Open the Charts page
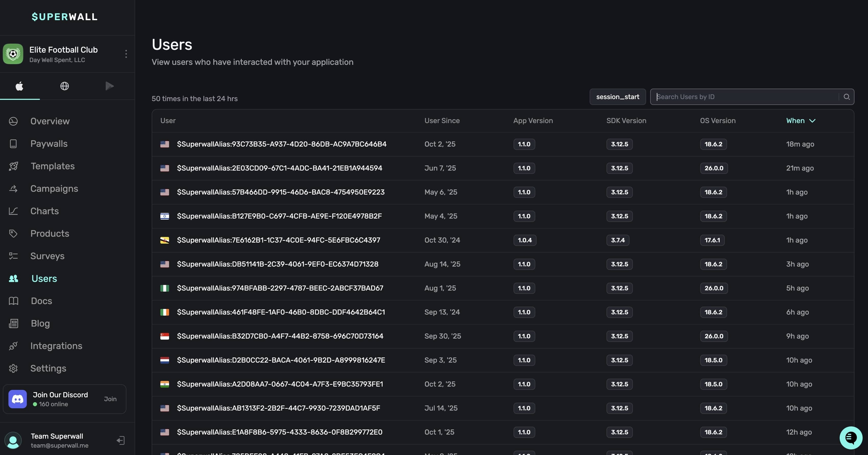 pos(44,211)
